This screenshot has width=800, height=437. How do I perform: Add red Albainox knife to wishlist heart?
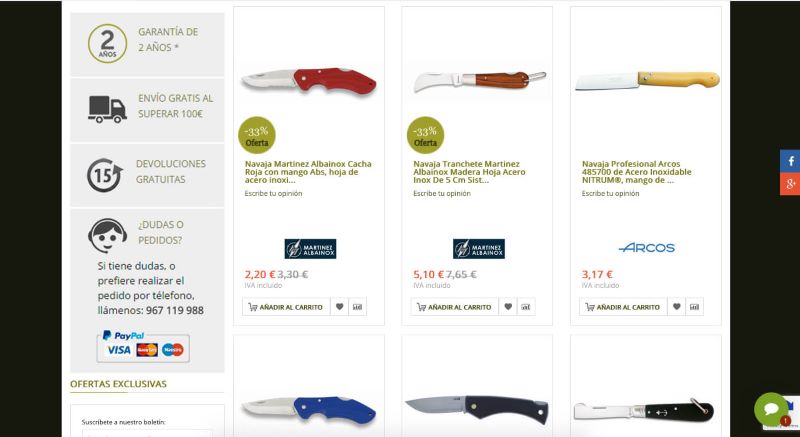[339, 307]
